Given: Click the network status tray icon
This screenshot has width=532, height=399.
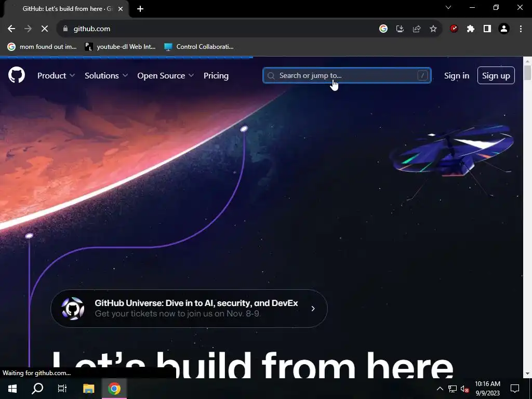Looking at the screenshot, I should 453,389.
